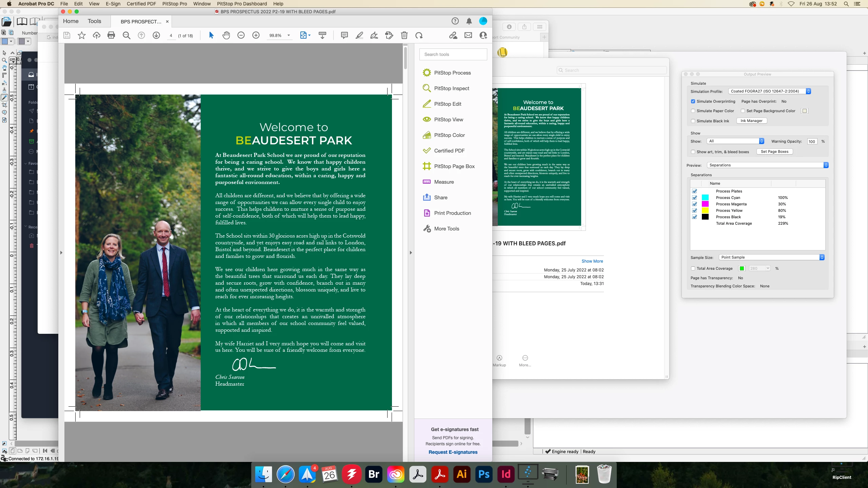
Task: Click the notifications bell icon
Action: [469, 21]
